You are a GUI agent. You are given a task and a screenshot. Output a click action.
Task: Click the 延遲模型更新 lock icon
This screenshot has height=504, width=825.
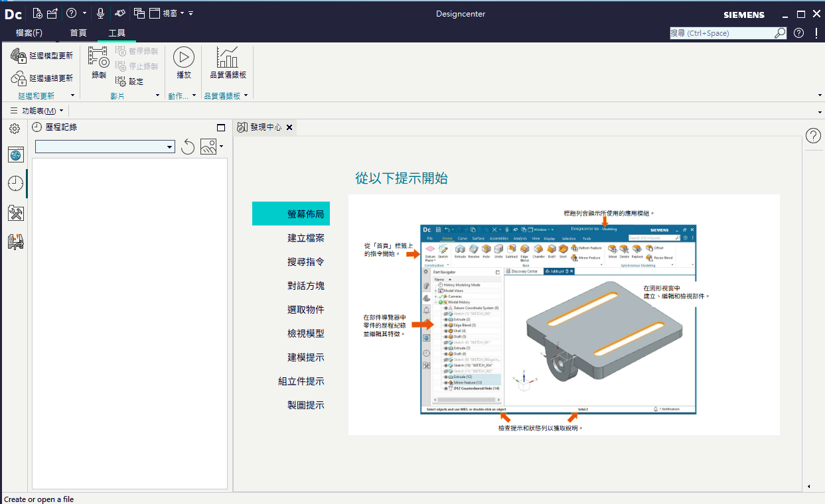click(x=19, y=56)
